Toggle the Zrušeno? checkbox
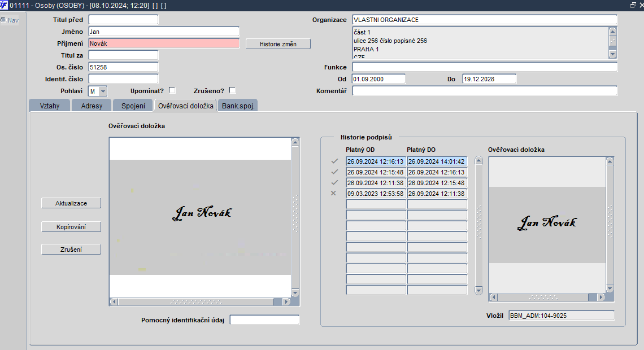 233,90
